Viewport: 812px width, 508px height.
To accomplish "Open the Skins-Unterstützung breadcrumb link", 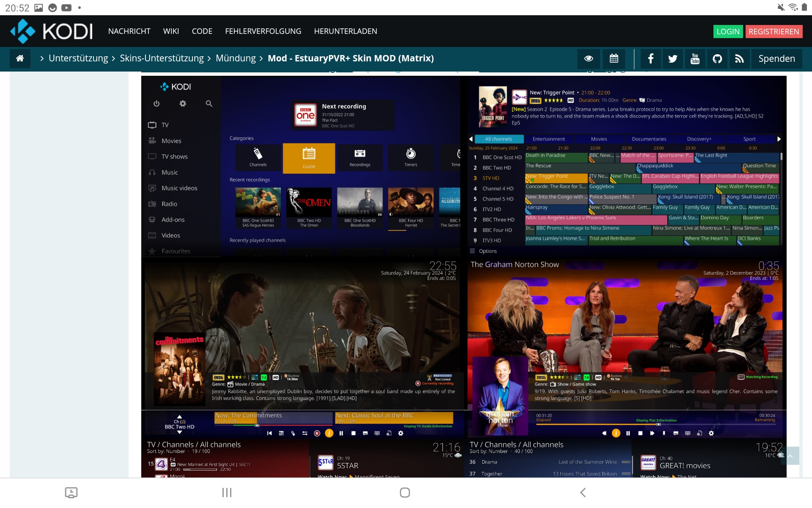I will pos(162,58).
